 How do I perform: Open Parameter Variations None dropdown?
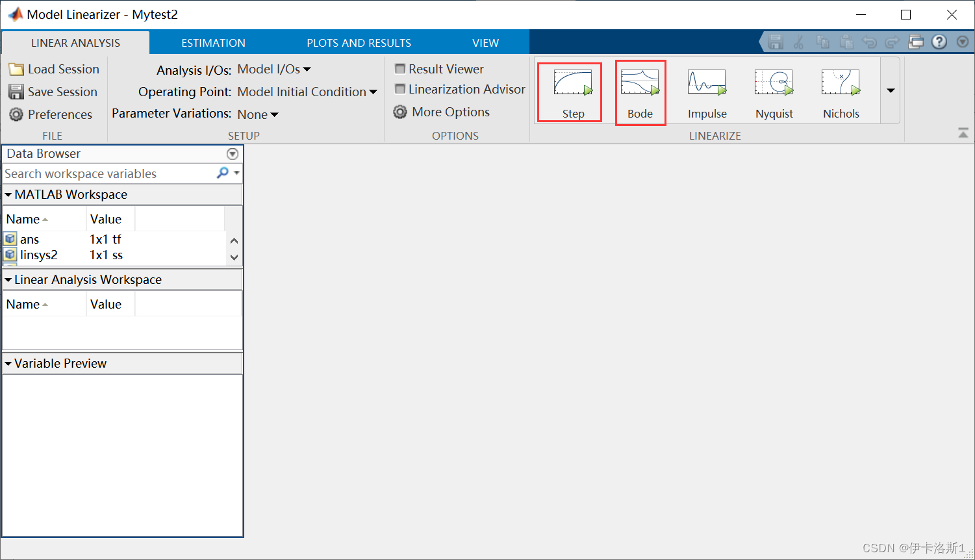point(258,114)
